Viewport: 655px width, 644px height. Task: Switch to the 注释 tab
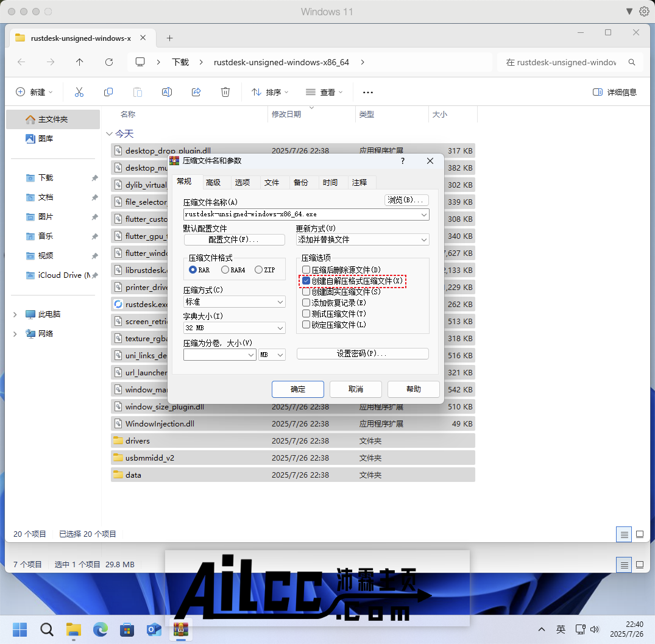click(x=359, y=183)
